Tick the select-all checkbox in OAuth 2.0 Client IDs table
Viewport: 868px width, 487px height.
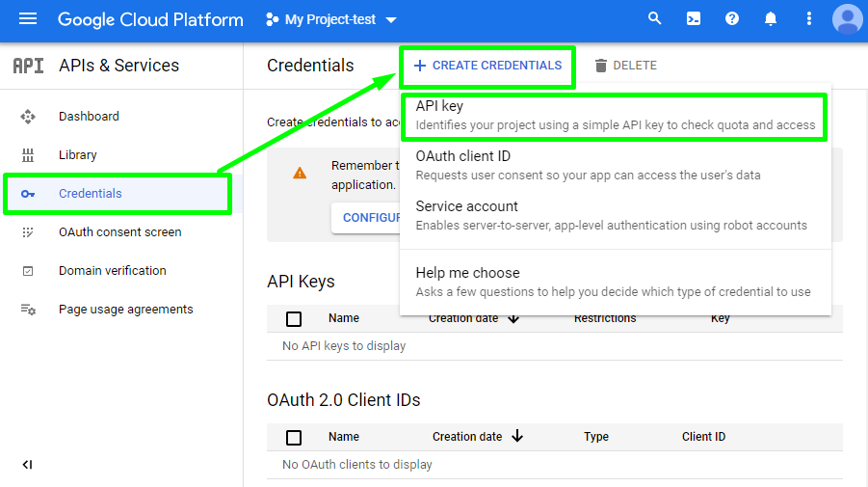[294, 438]
